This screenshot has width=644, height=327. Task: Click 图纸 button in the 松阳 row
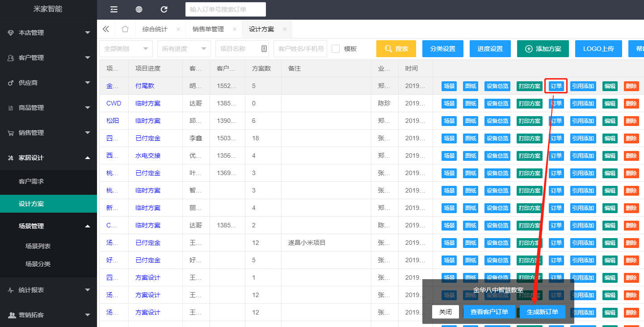coord(471,121)
